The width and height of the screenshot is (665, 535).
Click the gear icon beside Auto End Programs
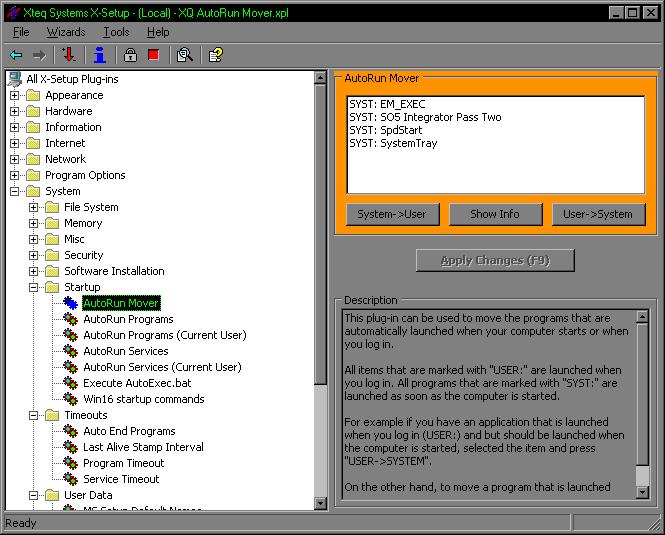tap(70, 431)
